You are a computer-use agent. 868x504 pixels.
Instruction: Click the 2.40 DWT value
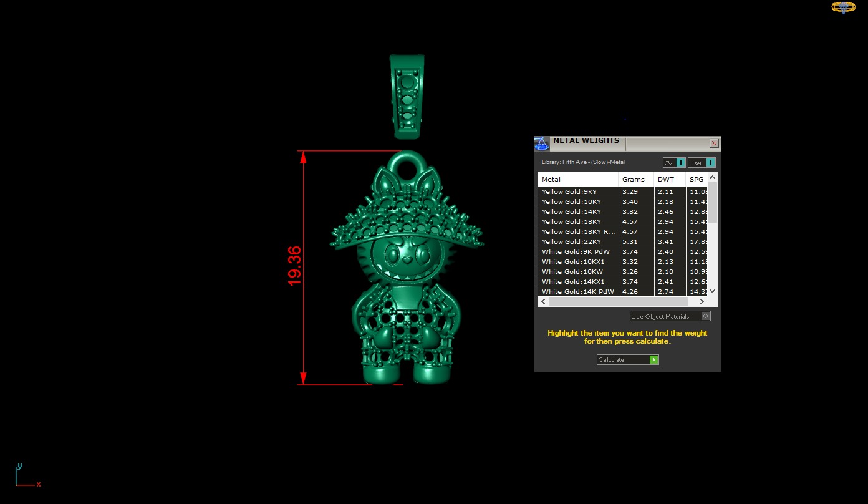[665, 252]
